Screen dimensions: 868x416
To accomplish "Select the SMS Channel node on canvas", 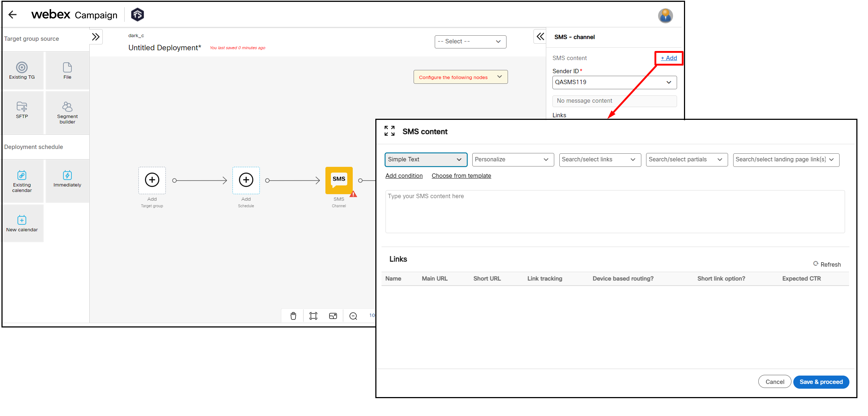I will (x=339, y=180).
